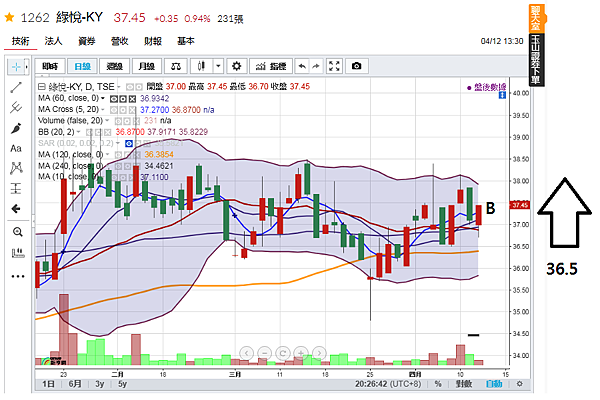Toggle visibility eye for MA Cross

114,110
